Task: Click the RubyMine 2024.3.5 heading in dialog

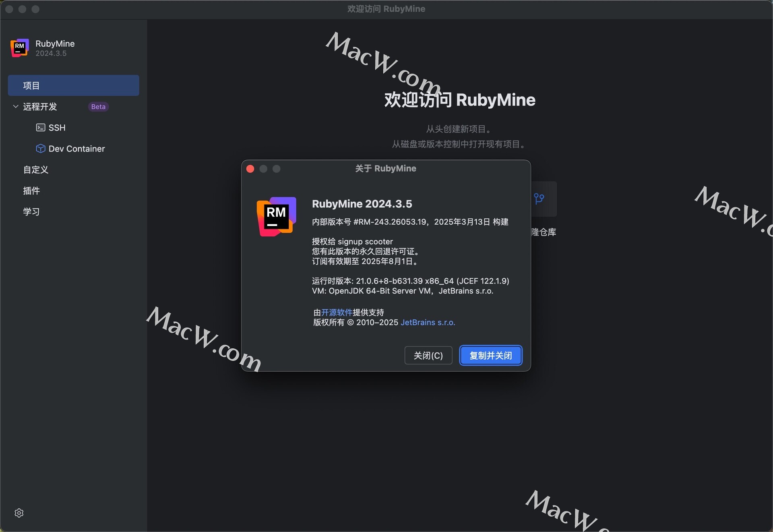Action: 362,204
